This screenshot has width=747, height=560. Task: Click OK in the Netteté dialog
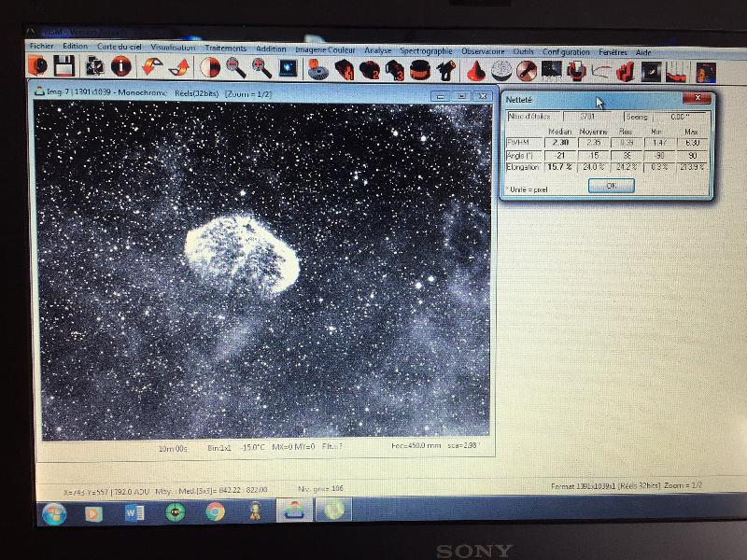point(612,186)
